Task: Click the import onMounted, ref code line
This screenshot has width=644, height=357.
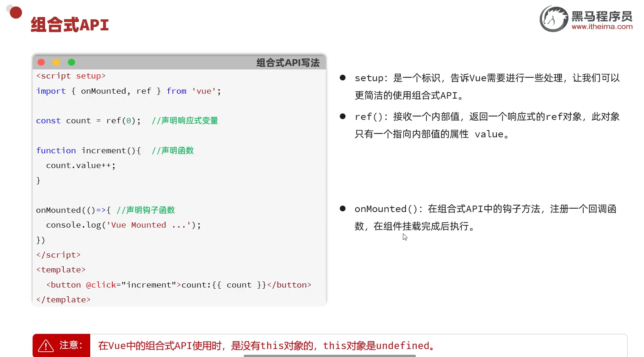Action: coord(128,91)
